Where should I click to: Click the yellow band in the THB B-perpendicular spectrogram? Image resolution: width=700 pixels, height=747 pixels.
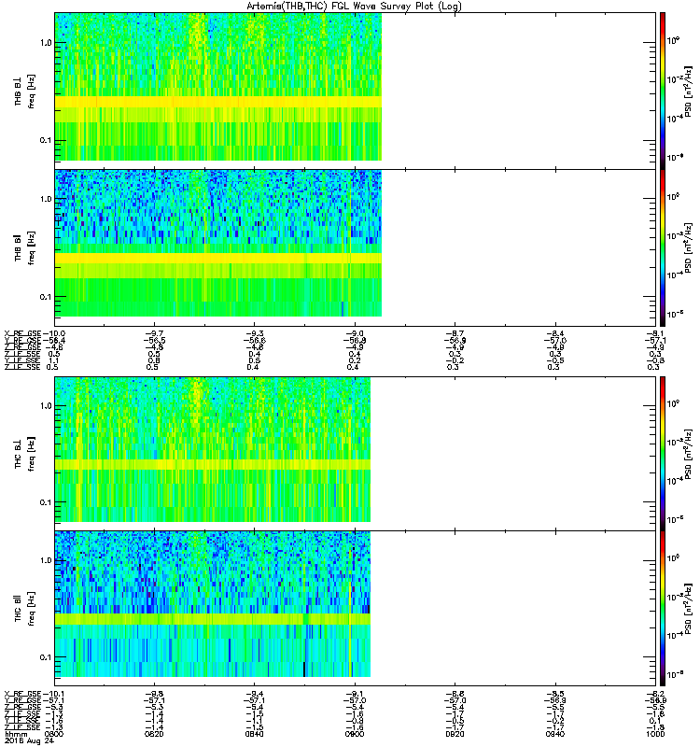point(218,102)
